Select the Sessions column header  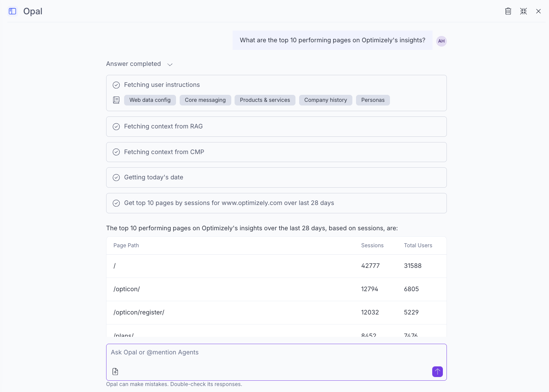372,246
